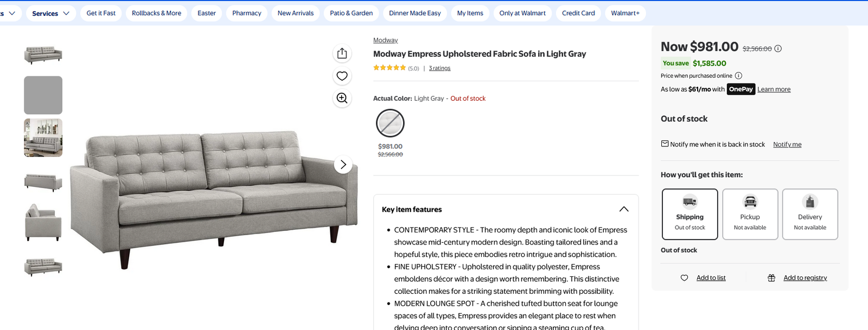Click the info icon next to the strikethrough price
Screen dimensions: 868x330
coord(778,48)
